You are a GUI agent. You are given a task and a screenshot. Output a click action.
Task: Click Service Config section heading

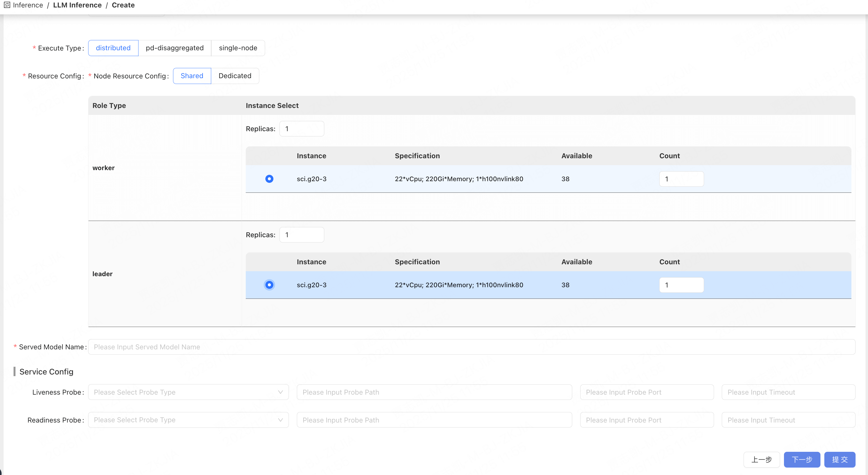coord(46,372)
